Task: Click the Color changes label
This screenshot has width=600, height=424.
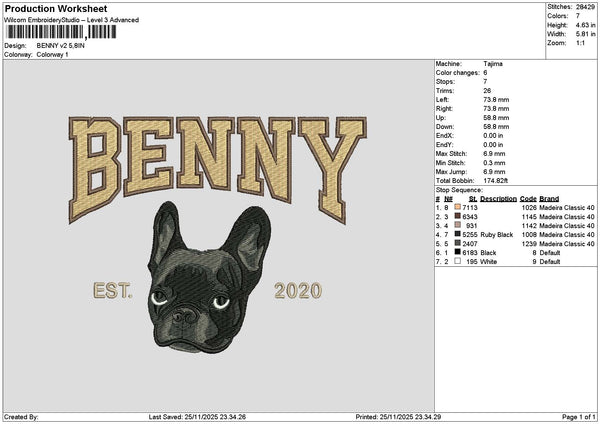Action: (458, 73)
